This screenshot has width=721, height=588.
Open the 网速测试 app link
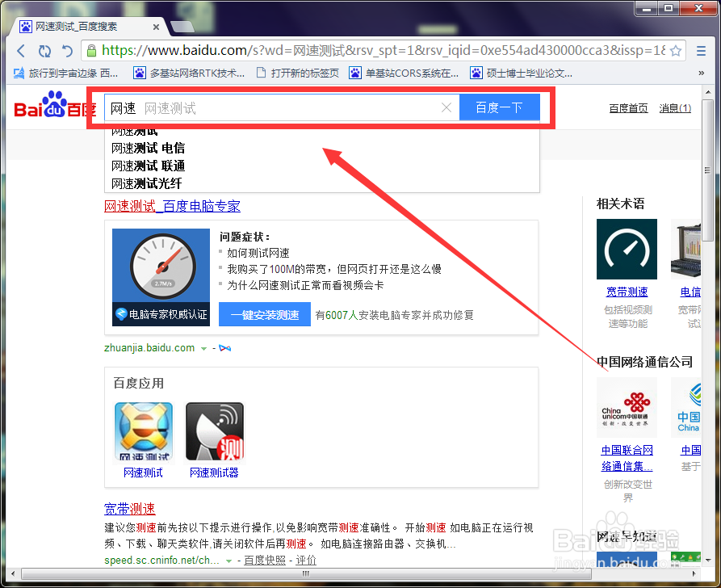[143, 472]
